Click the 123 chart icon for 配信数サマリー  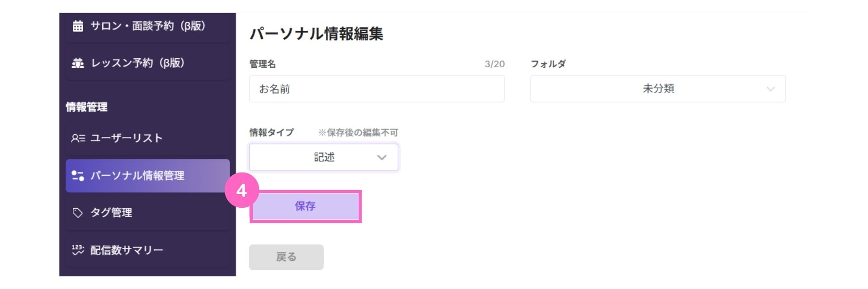coord(78,250)
